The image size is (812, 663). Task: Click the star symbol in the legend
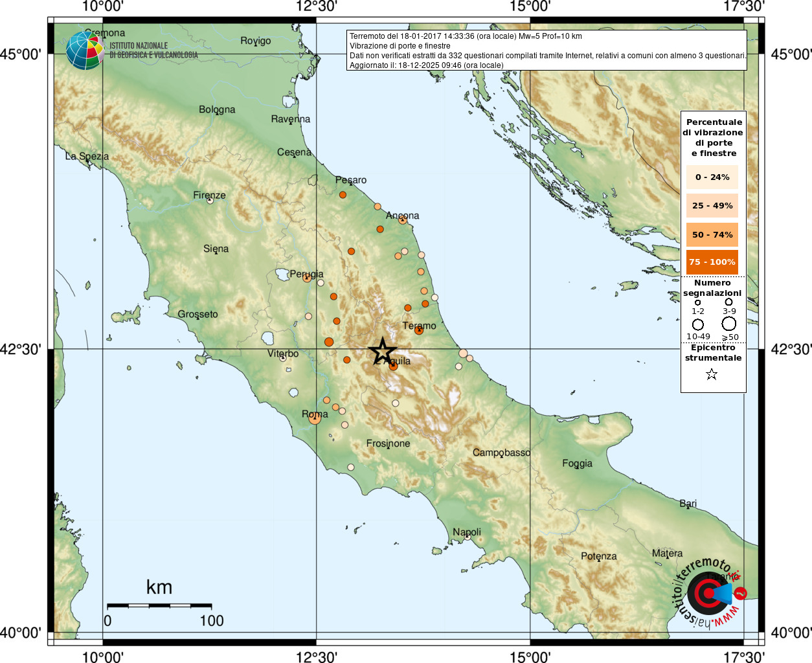[x=712, y=374]
